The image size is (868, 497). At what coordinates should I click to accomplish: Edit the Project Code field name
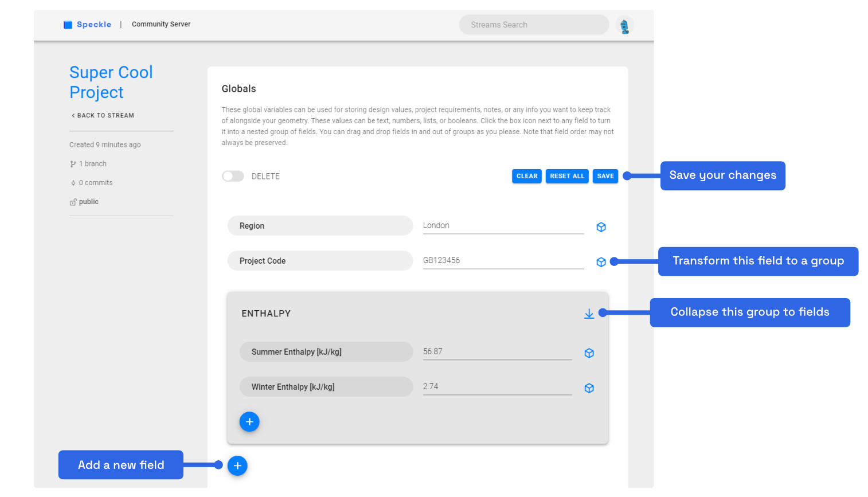320,261
